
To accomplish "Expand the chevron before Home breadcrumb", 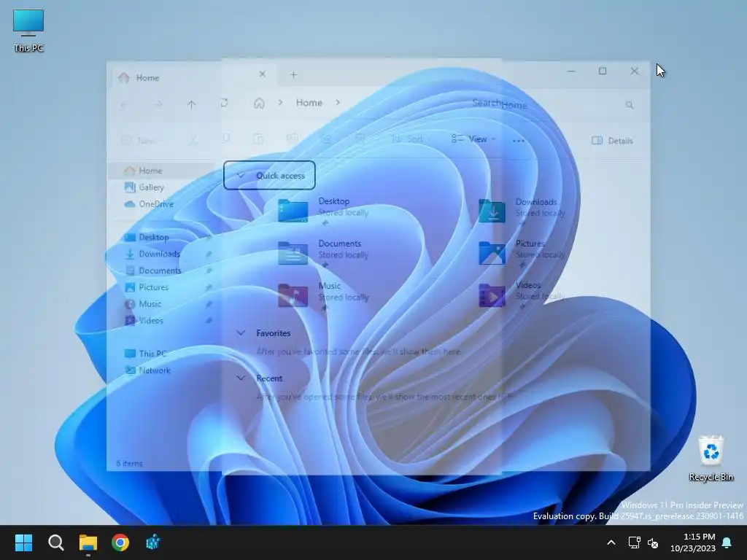I will click(x=281, y=102).
